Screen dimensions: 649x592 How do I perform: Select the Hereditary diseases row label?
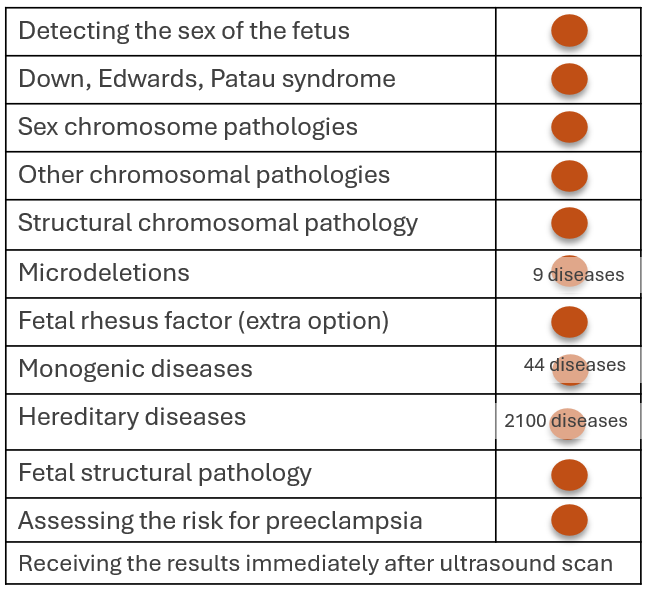click(x=132, y=416)
